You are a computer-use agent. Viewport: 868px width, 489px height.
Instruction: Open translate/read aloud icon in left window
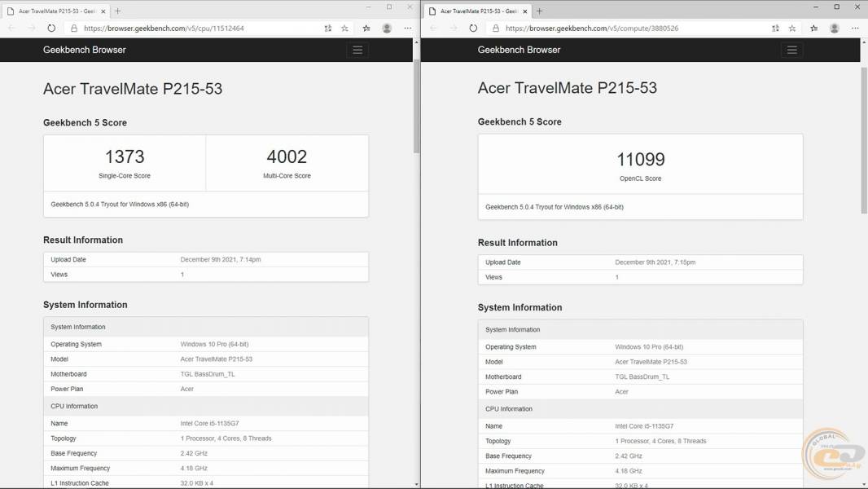pos(328,29)
